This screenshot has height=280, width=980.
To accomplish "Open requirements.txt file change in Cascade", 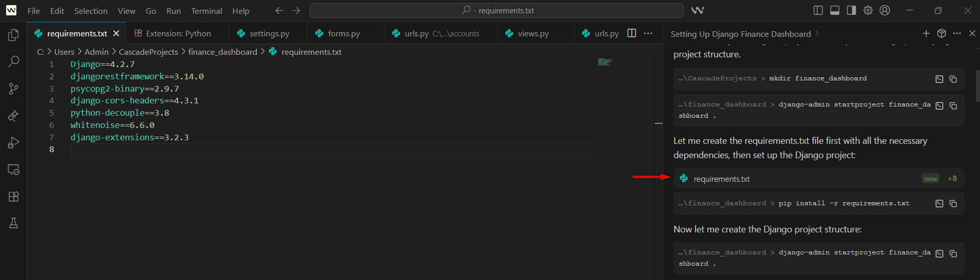I will (819, 179).
